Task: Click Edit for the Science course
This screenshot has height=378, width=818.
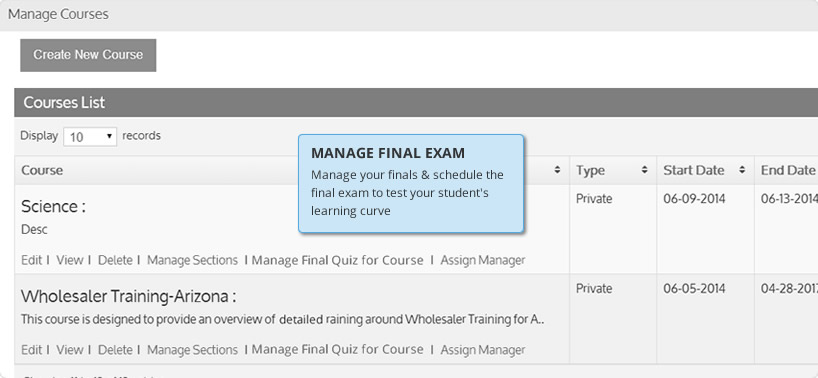Action: [x=31, y=260]
